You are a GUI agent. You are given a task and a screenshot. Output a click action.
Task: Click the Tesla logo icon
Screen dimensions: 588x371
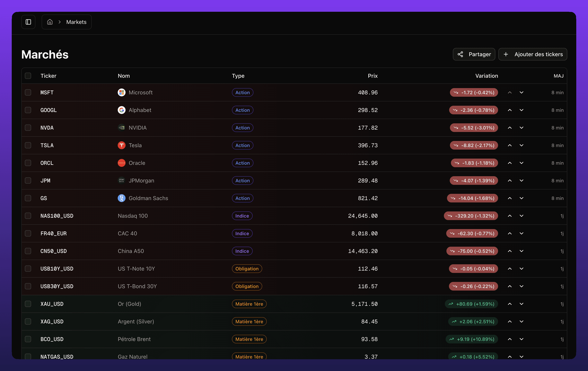(121, 145)
